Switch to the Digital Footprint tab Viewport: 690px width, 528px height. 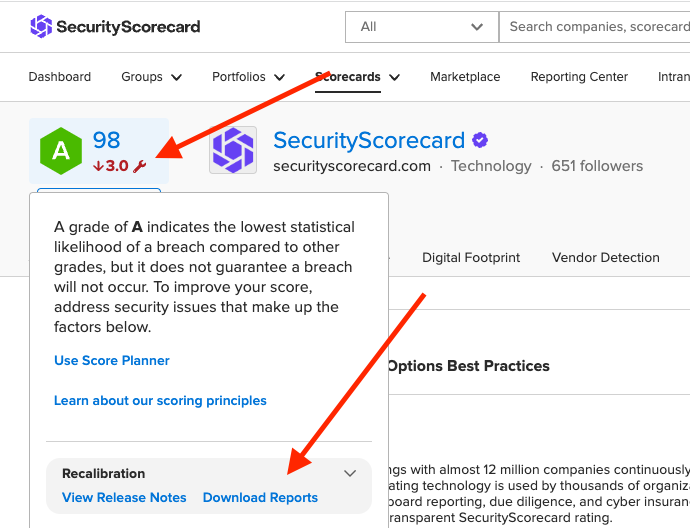click(471, 257)
